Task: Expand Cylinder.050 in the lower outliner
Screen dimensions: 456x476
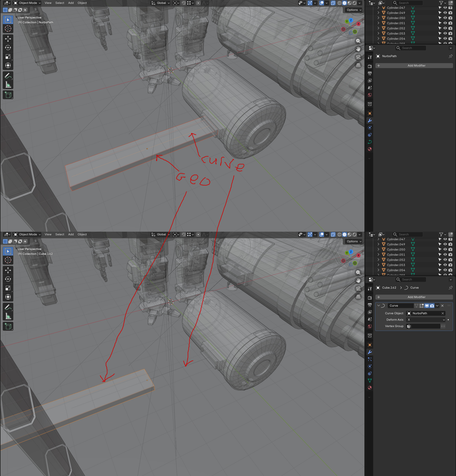Action: [378, 249]
